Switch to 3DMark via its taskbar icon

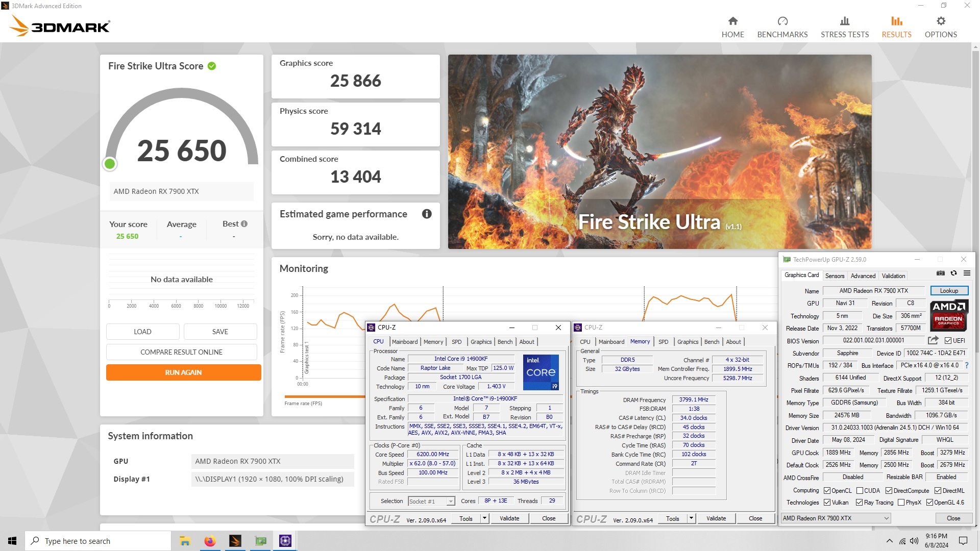[235, 541]
